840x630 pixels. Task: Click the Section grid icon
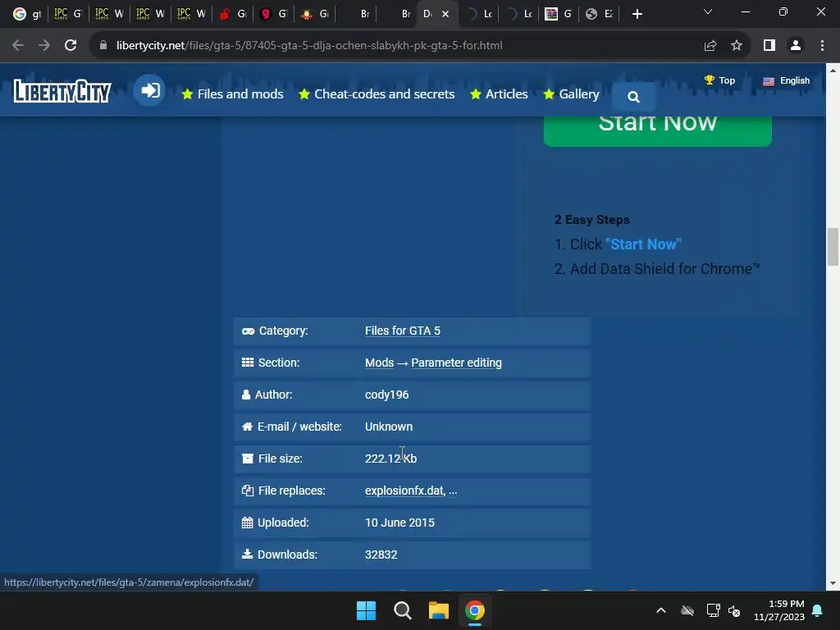248,363
